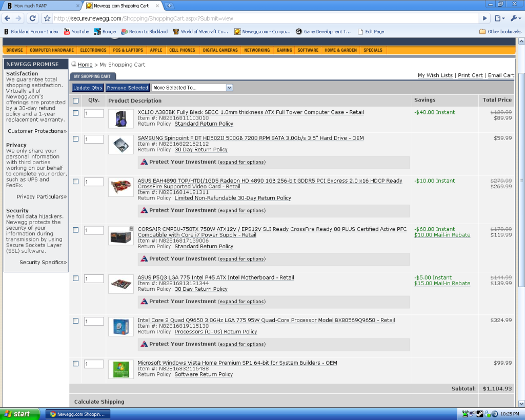This screenshot has height=420, width=525.
Task: Click the page vertical scrollbar thumb
Action: point(521,179)
